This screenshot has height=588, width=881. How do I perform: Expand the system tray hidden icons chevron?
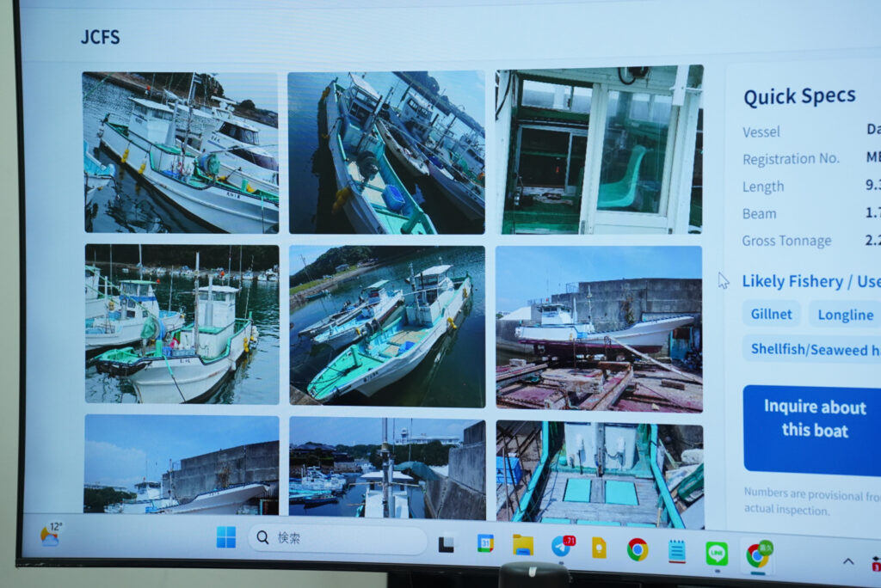[x=847, y=561]
